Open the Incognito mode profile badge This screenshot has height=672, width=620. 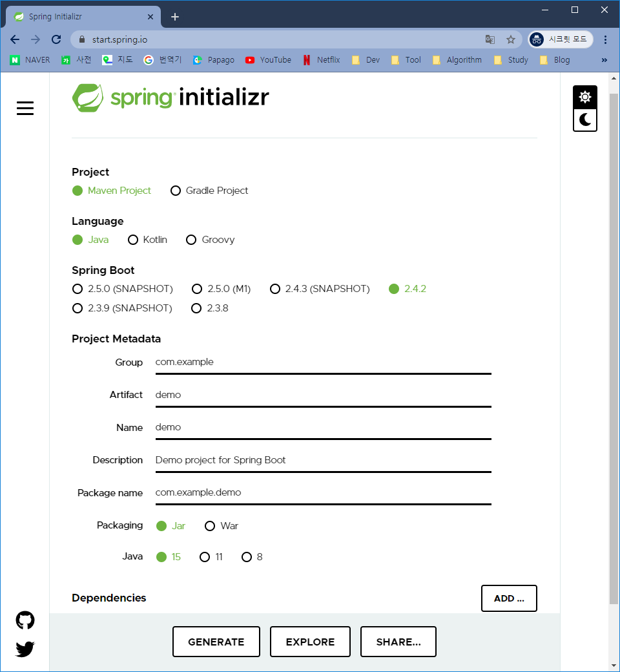point(561,39)
